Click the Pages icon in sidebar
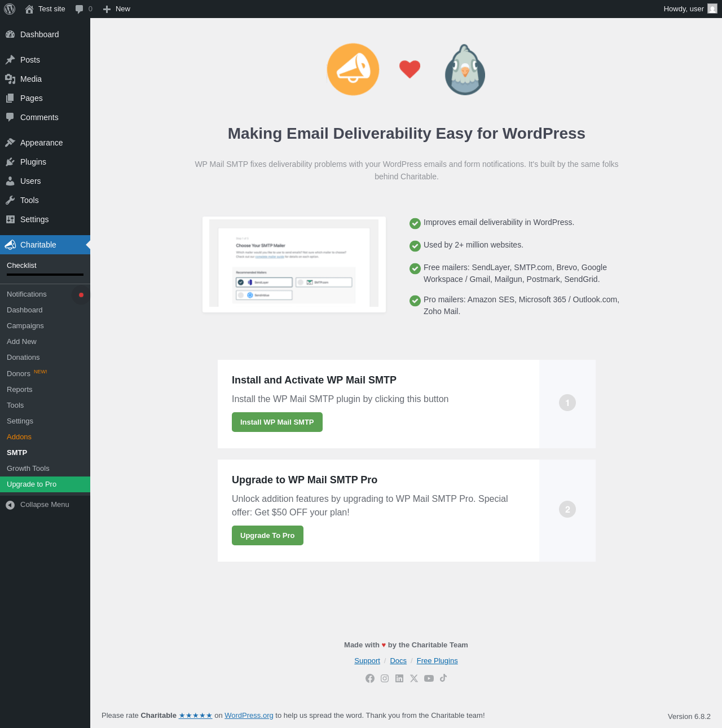Viewport: 722px width, 728px height. click(10, 98)
